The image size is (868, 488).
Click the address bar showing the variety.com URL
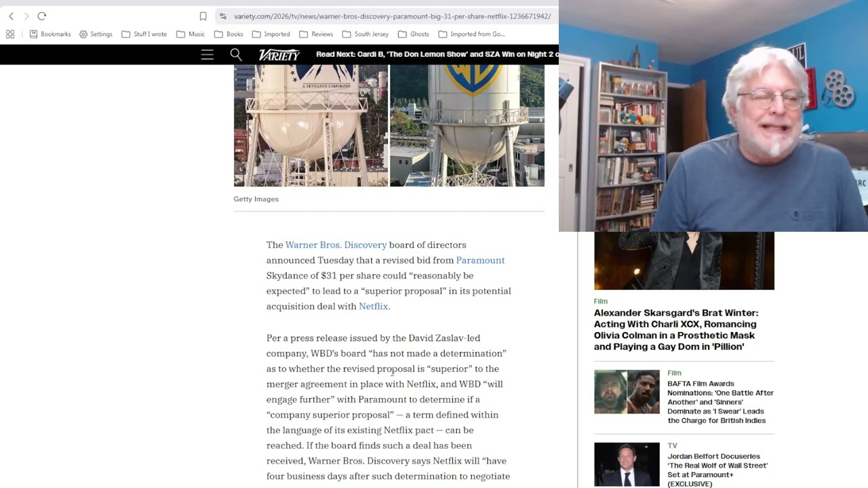[392, 16]
